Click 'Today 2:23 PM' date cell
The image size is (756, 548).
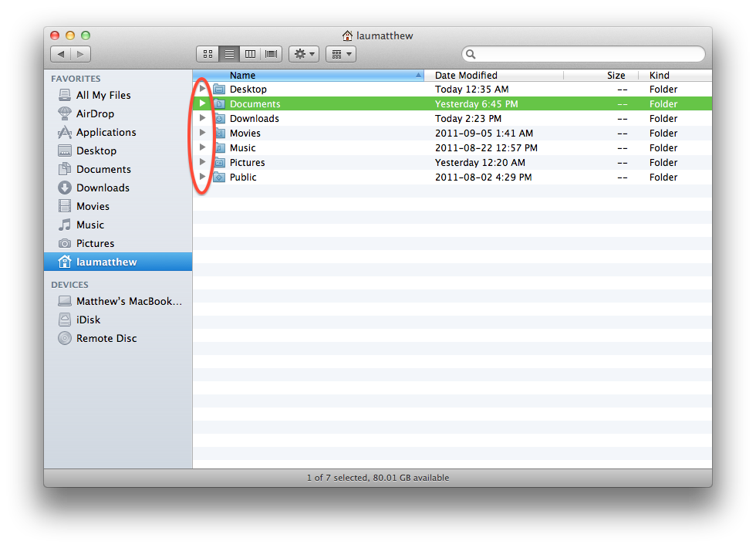[467, 119]
